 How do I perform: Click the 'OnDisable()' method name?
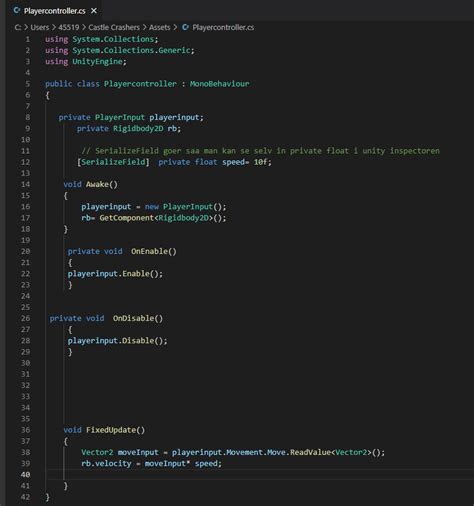(x=138, y=318)
